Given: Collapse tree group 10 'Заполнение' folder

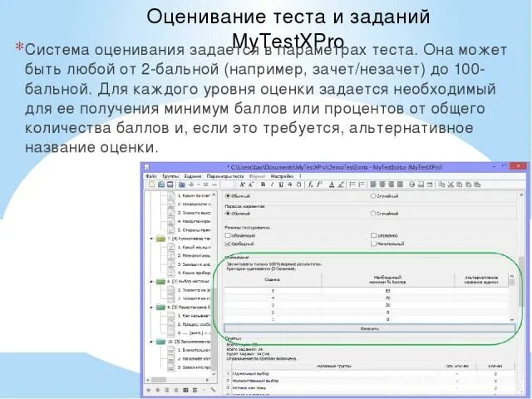Looking at the screenshot, I should (151, 342).
